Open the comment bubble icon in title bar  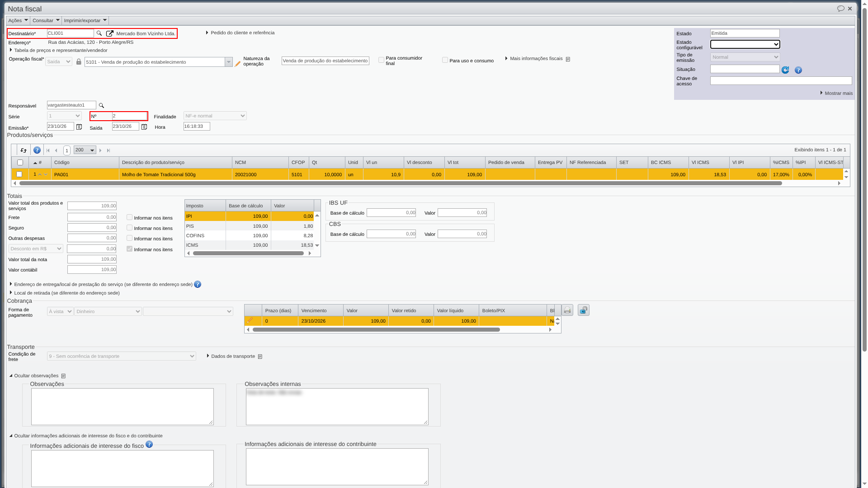[841, 9]
